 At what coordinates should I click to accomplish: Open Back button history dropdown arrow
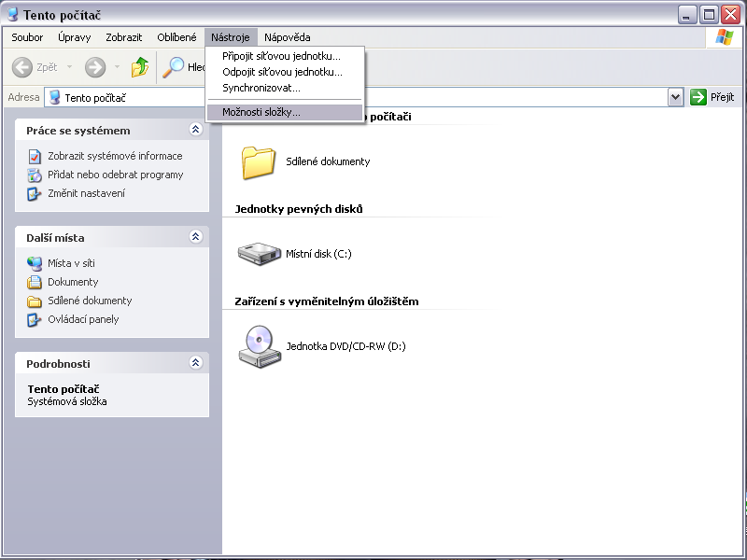click(x=69, y=67)
